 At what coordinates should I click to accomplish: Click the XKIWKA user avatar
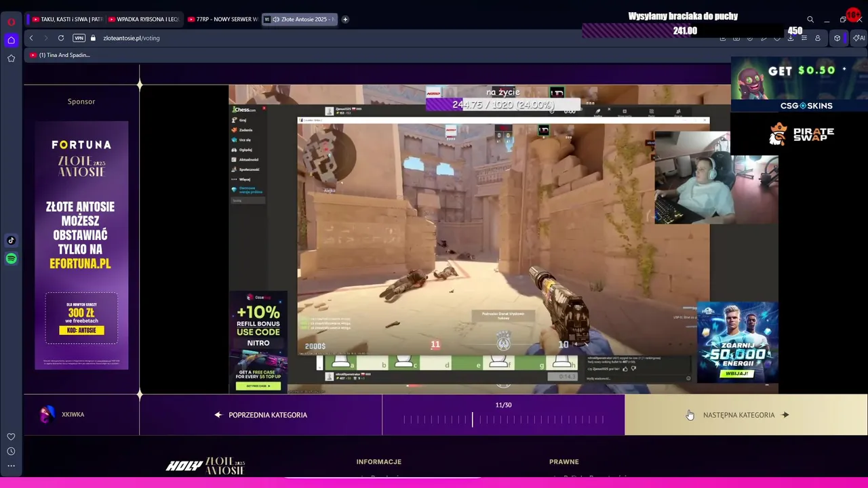tap(47, 414)
